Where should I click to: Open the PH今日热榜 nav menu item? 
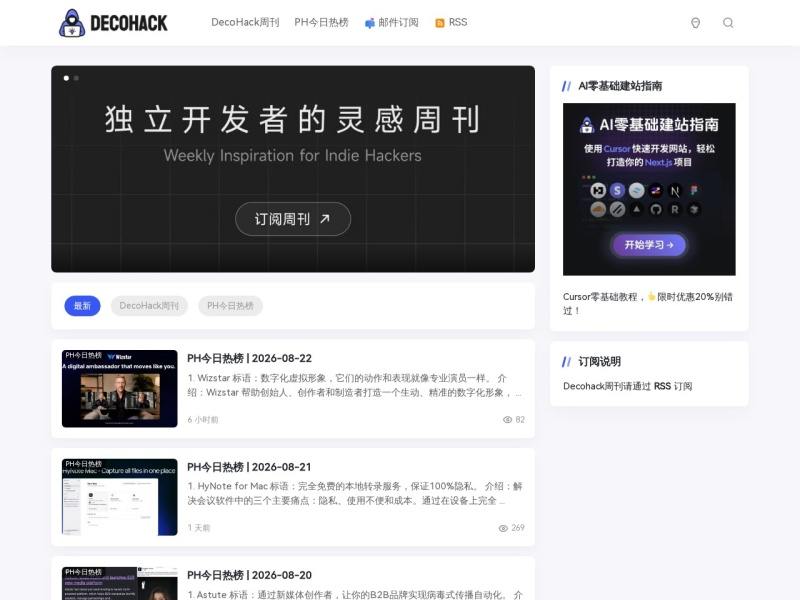[321, 22]
